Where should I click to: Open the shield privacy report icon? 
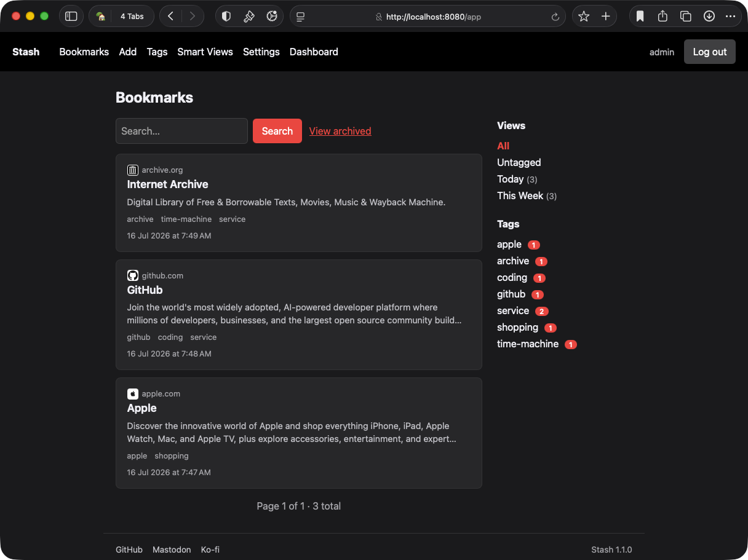coord(226,17)
